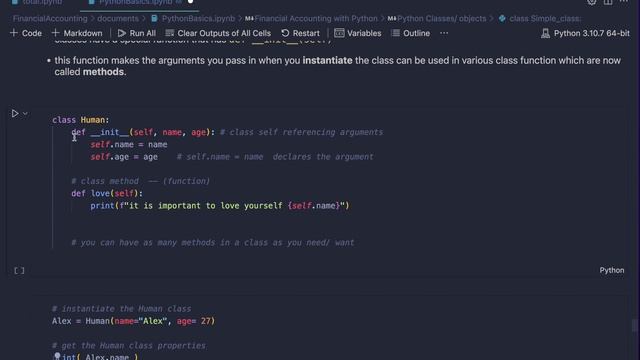Run All notebook cells
Screen dimensions: 640x360
coord(137,33)
